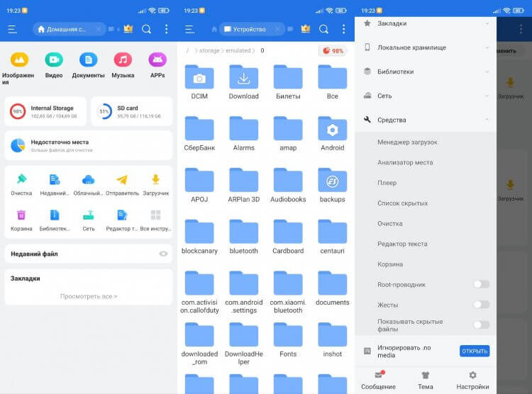Select Анализатор места menu entry
The image size is (532, 394).
coord(426,162)
